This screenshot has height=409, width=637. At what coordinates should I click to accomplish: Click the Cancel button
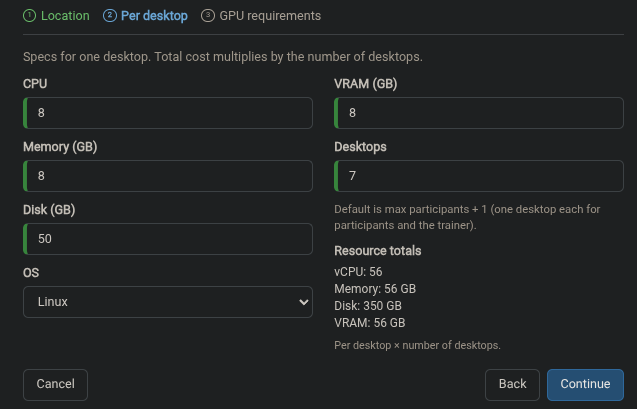(x=55, y=384)
